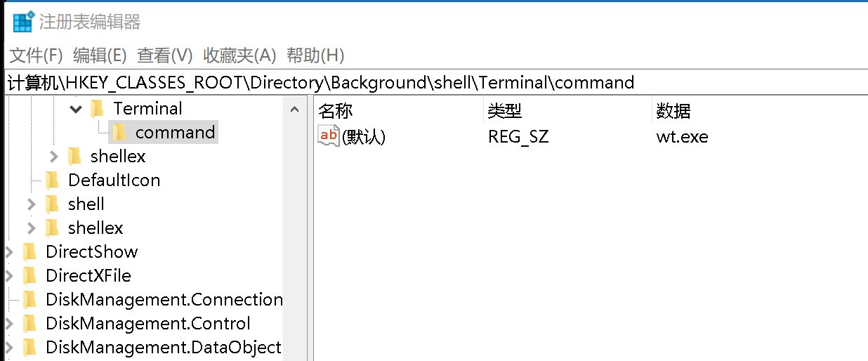
Task: Open the 文件(F) menu
Action: 37,55
